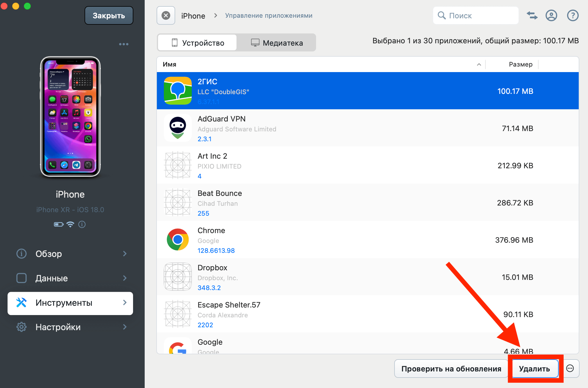The width and height of the screenshot is (588, 388).
Task: Click the device info icon under iPhone XR
Action: 82,224
